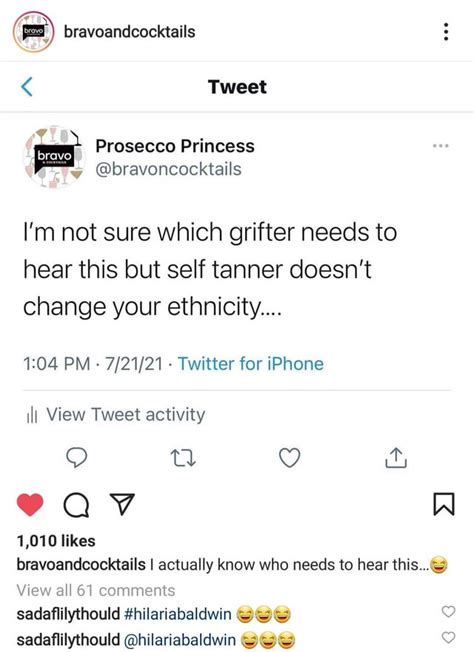The image size is (474, 652).
Task: Like the @hilariabaldwin mention comment
Action: click(x=448, y=637)
